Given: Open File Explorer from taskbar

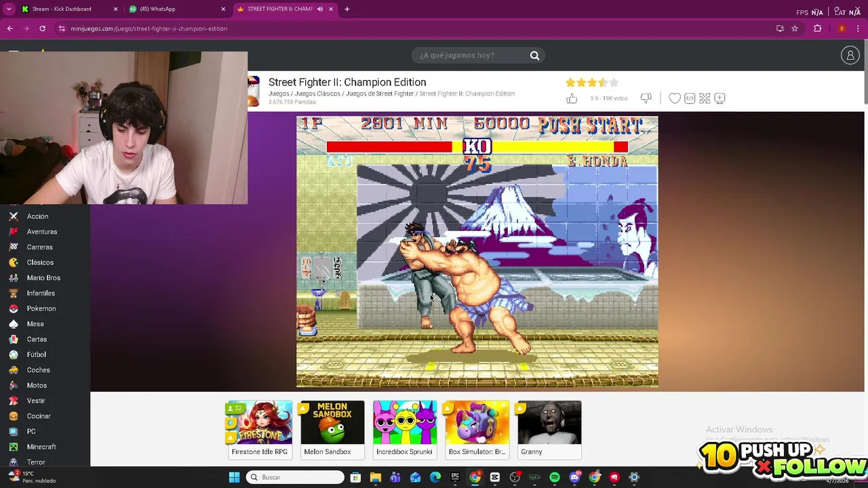Looking at the screenshot, I should point(375,477).
